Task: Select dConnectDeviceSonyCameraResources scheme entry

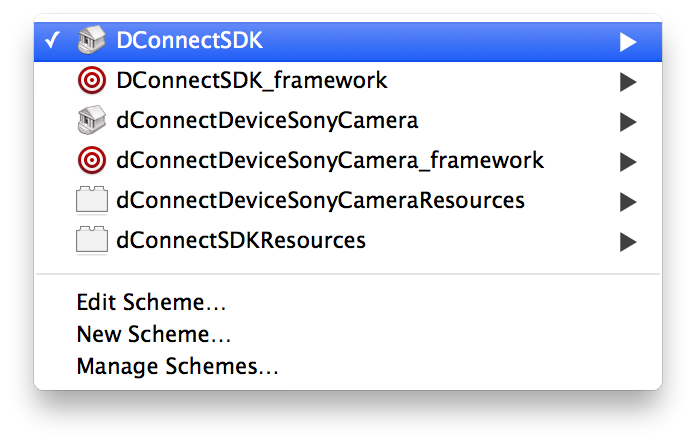Action: (x=320, y=200)
